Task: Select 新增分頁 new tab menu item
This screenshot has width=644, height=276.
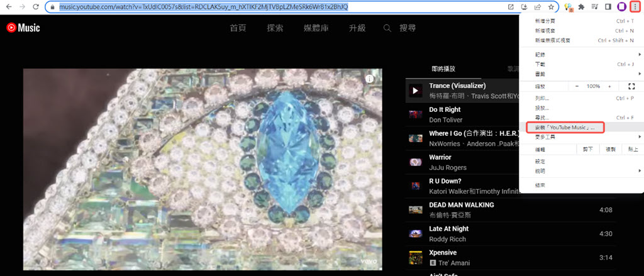Action: [580, 21]
